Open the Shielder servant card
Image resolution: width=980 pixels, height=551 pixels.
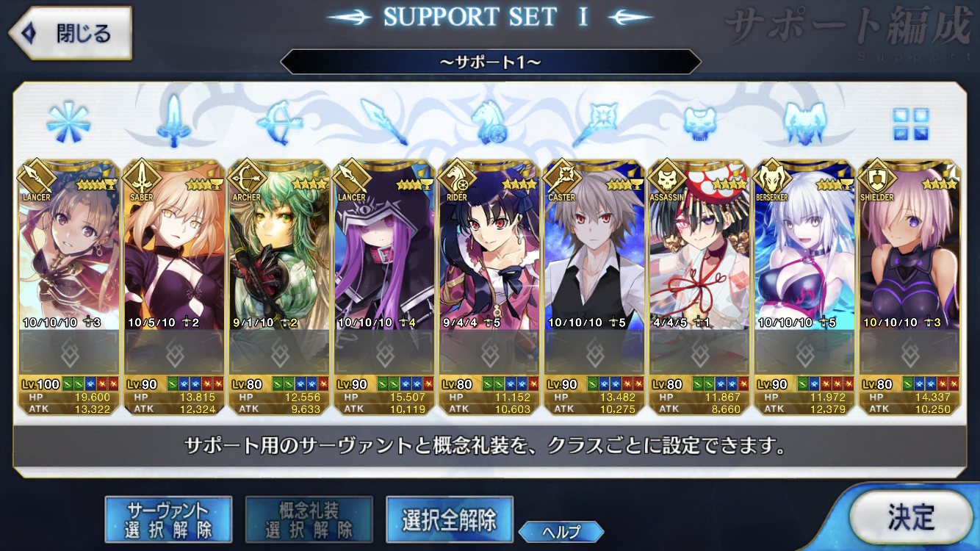click(910, 288)
